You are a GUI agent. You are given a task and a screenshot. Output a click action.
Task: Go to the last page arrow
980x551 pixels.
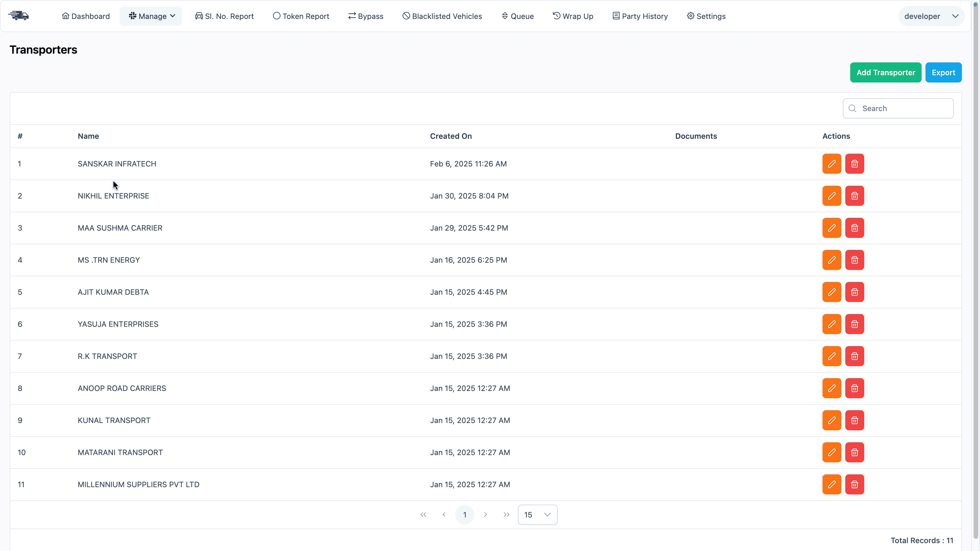[506, 515]
